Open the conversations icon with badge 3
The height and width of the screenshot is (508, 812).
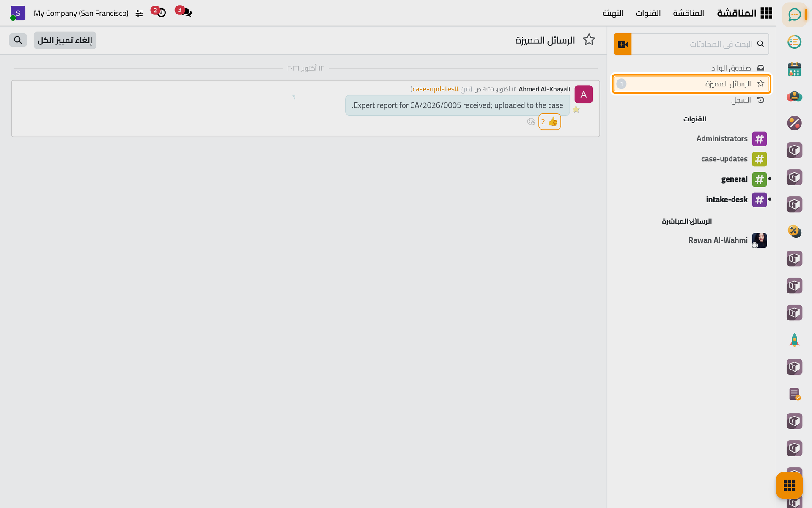tap(184, 12)
